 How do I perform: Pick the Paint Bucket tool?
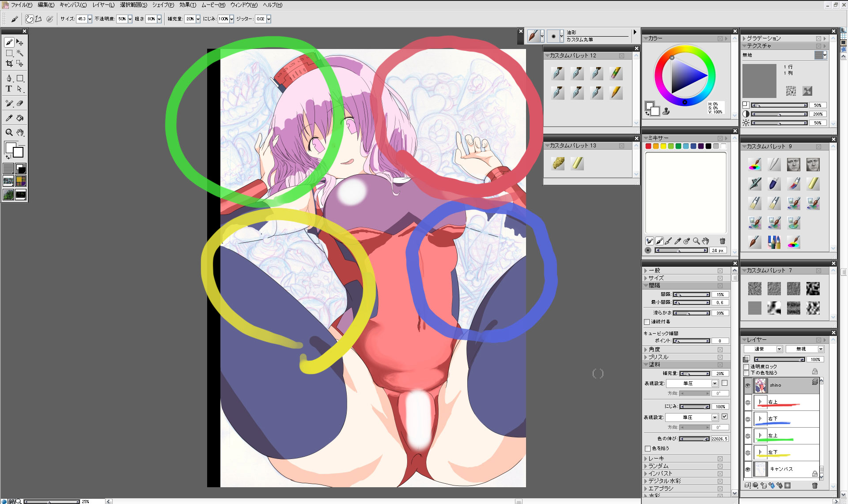(x=20, y=118)
